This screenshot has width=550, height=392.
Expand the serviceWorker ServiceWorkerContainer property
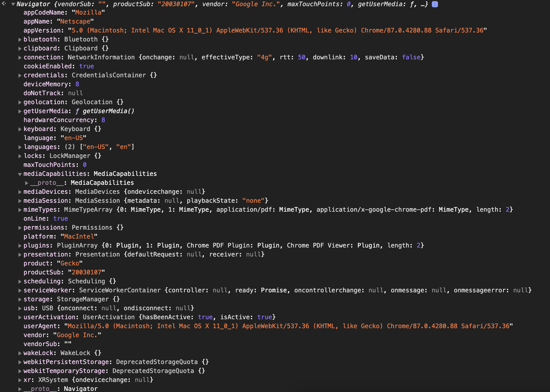tap(20, 290)
